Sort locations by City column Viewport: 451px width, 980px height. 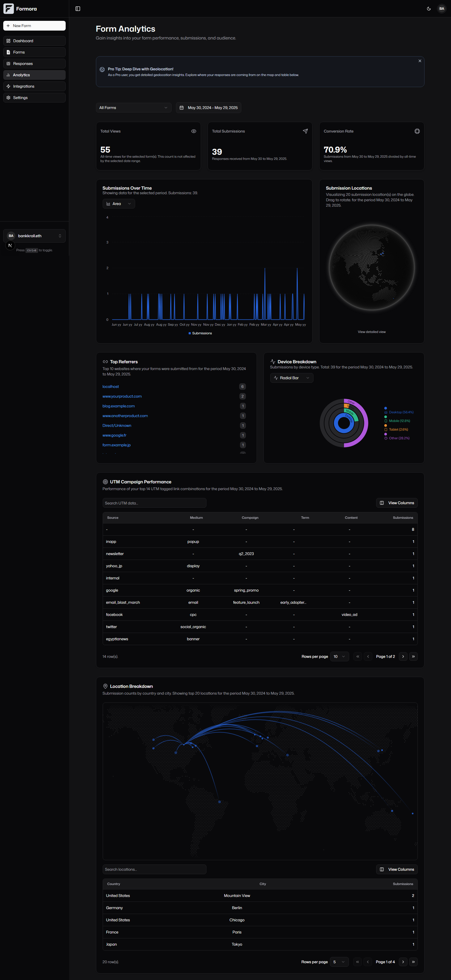click(263, 884)
